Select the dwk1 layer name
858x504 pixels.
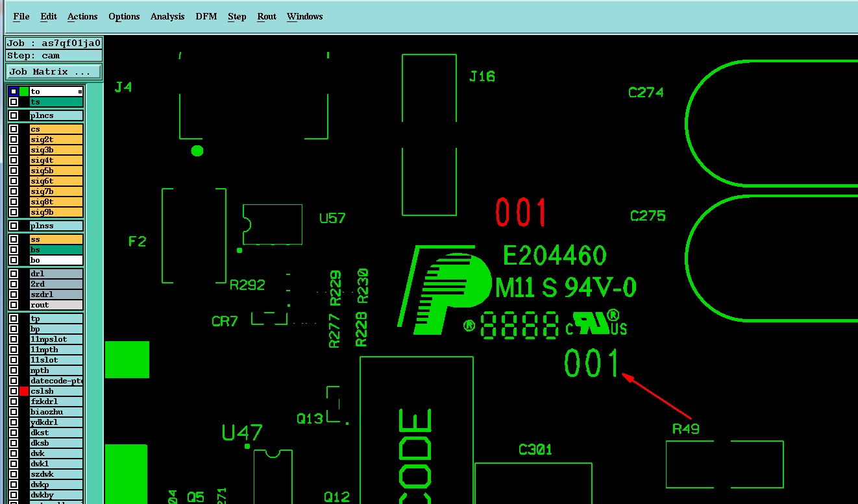tap(56, 464)
